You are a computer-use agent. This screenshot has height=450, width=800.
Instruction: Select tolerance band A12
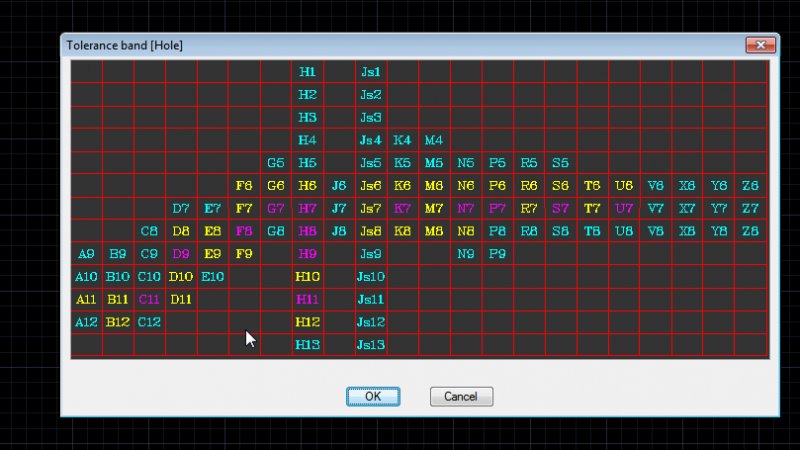pyautogui.click(x=87, y=322)
